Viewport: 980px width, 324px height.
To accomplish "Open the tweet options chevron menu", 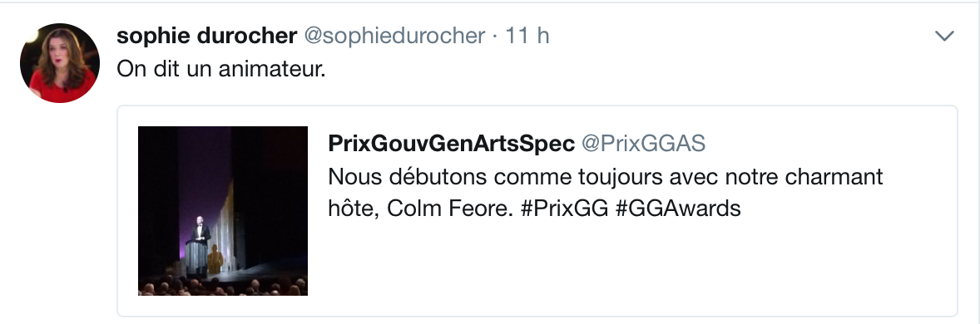I will click(x=943, y=37).
